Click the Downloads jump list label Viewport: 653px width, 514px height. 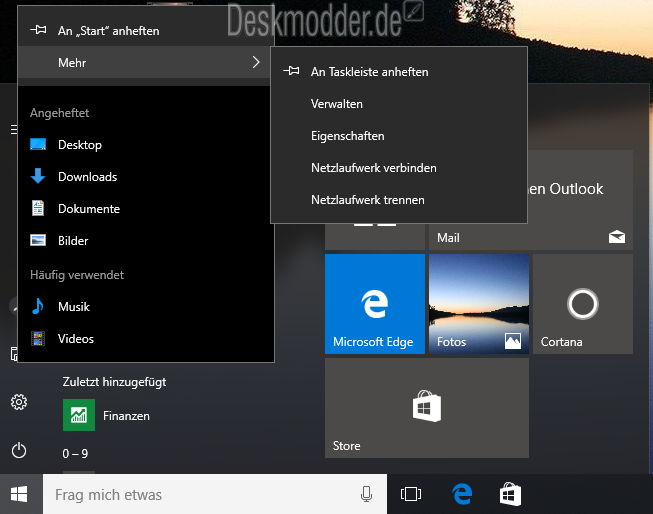pyautogui.click(x=87, y=177)
